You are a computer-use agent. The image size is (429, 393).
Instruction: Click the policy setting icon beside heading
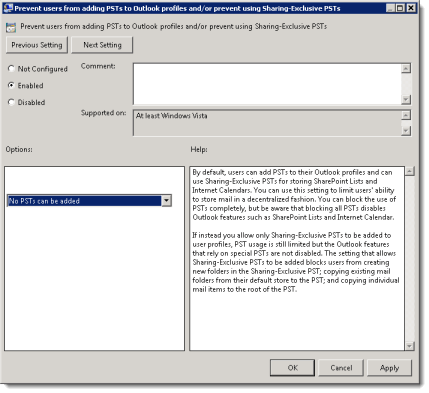point(11,27)
